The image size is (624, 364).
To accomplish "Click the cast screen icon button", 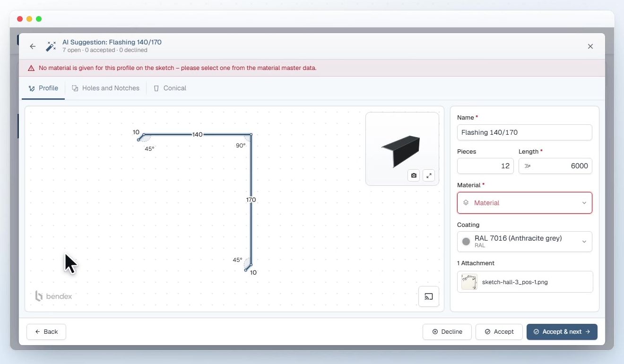I will (429, 296).
